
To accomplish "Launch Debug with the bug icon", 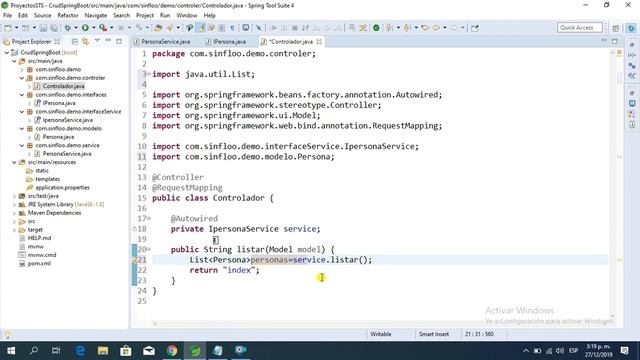I will [x=68, y=28].
